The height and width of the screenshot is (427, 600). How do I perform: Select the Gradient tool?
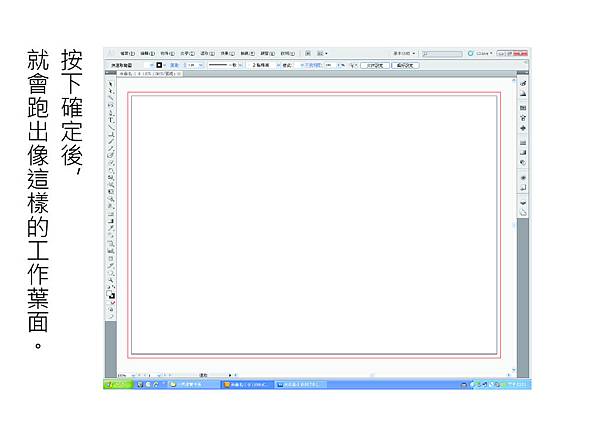pos(111,221)
